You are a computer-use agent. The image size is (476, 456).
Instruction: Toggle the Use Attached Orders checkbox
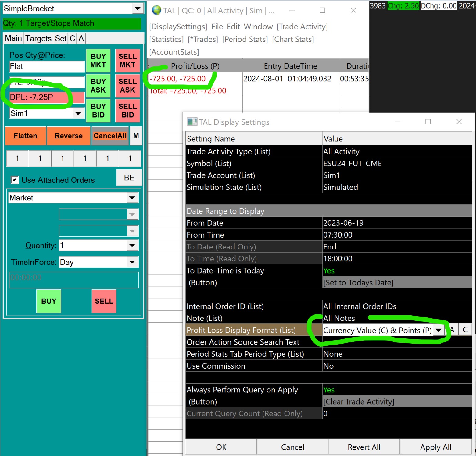click(15, 180)
